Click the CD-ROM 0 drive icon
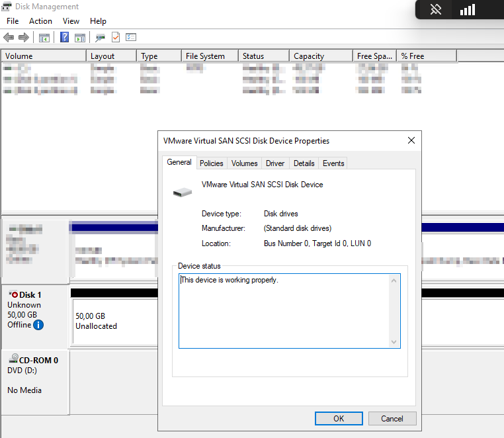The image size is (504, 438). click(x=13, y=359)
